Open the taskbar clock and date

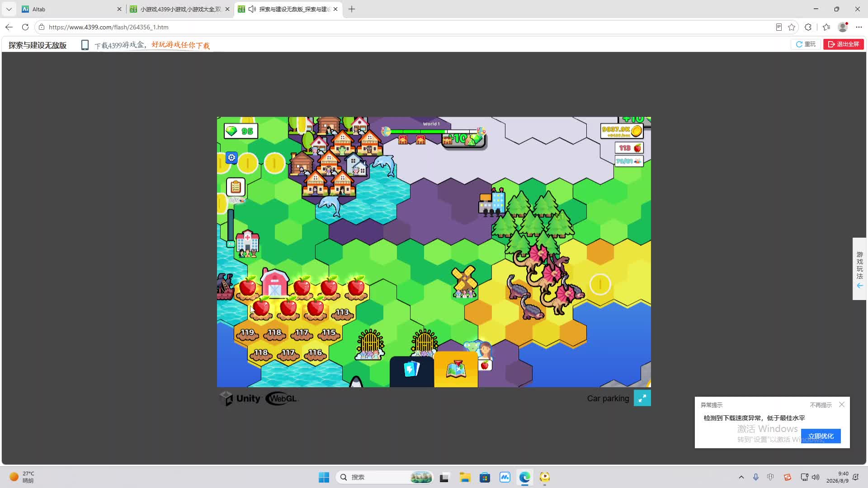point(837,477)
